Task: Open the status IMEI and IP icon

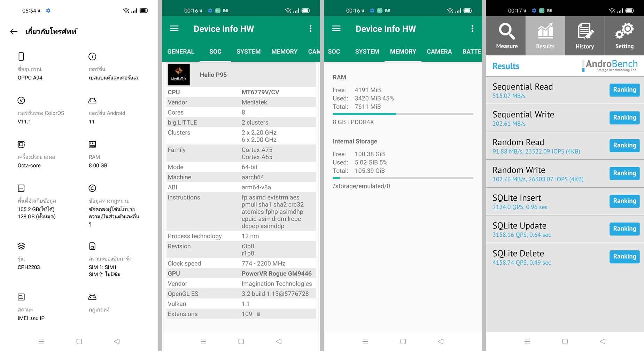Action: point(21,297)
